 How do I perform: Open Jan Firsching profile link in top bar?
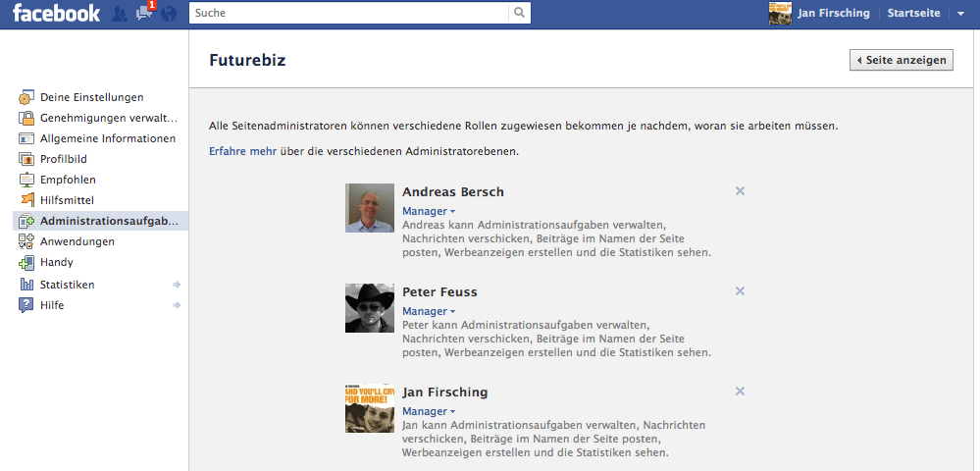tap(833, 13)
